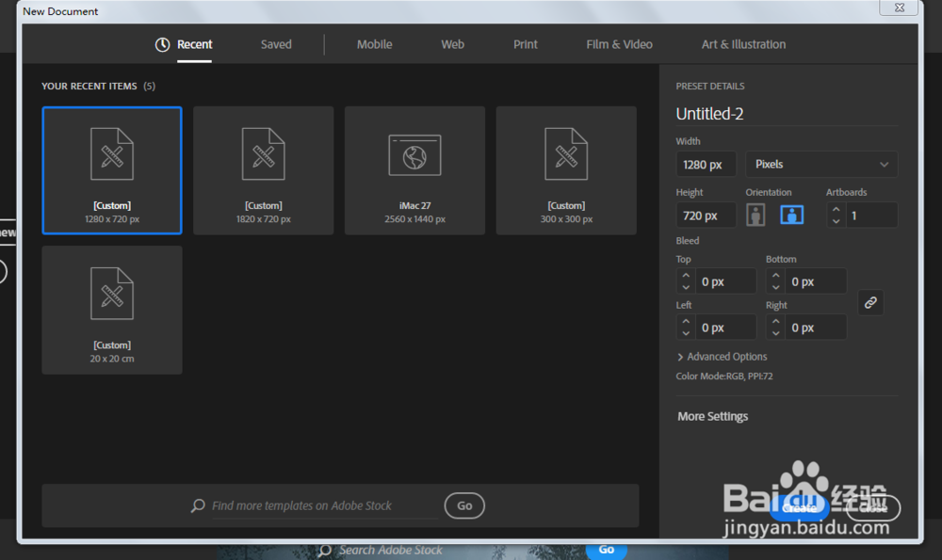Increase the Bottom bleed value
942x560 pixels.
775,276
